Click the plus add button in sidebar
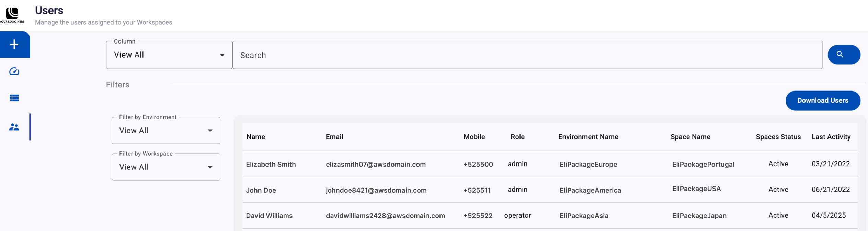The image size is (868, 231). [x=14, y=44]
